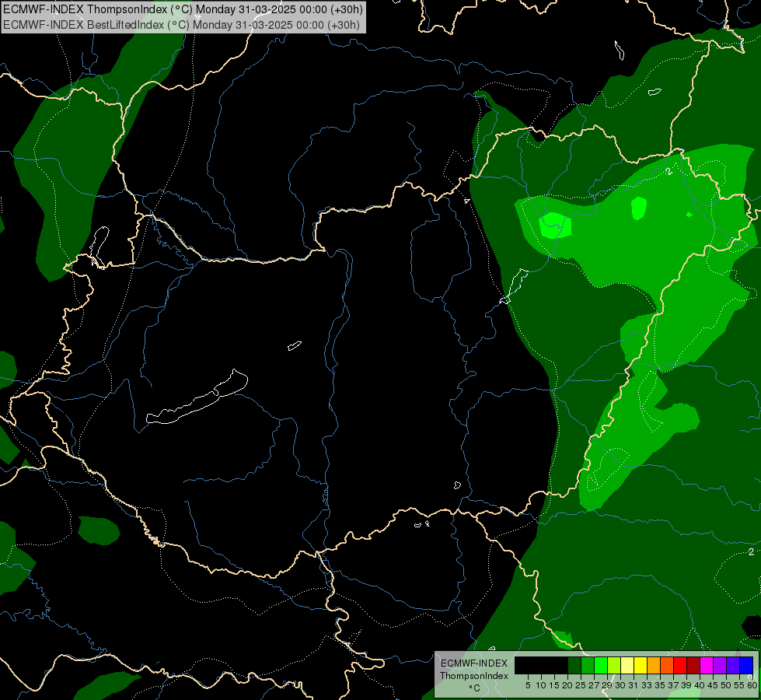The height and width of the screenshot is (700, 761).
Task: Click the ThompsonIndex label in the legend
Action: pyautogui.click(x=473, y=676)
